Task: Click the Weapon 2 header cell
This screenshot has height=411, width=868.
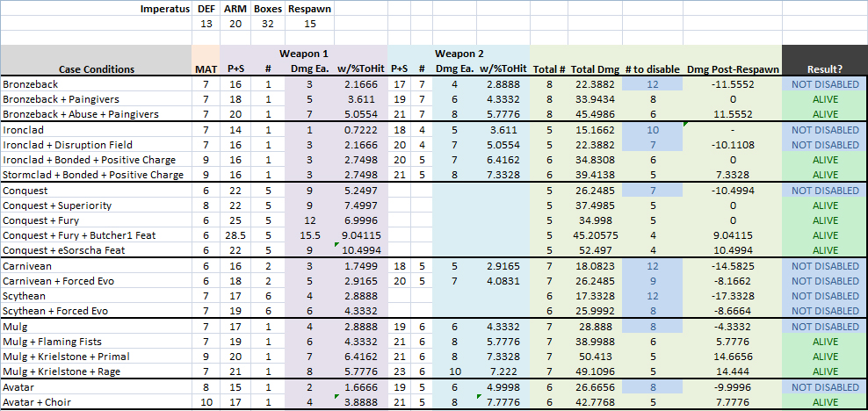Action: pyautogui.click(x=459, y=54)
